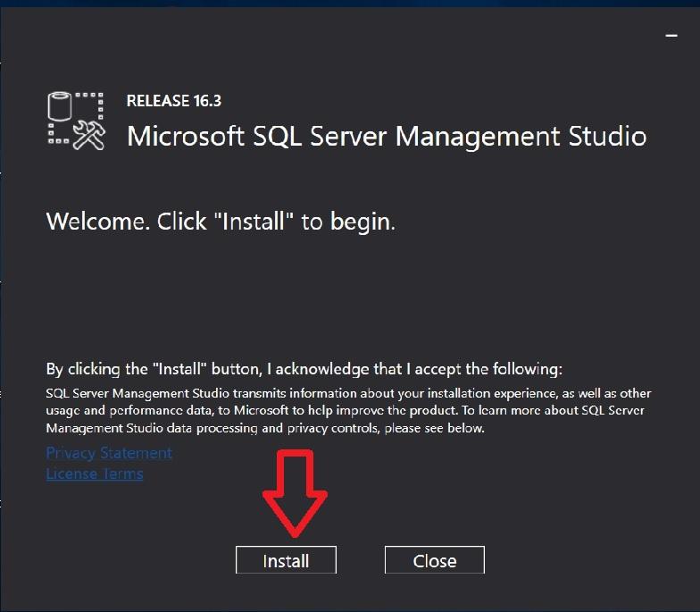Click the paragraph line starting "SQL Server Management Studio transmits"
The image size is (700, 612).
point(348,393)
